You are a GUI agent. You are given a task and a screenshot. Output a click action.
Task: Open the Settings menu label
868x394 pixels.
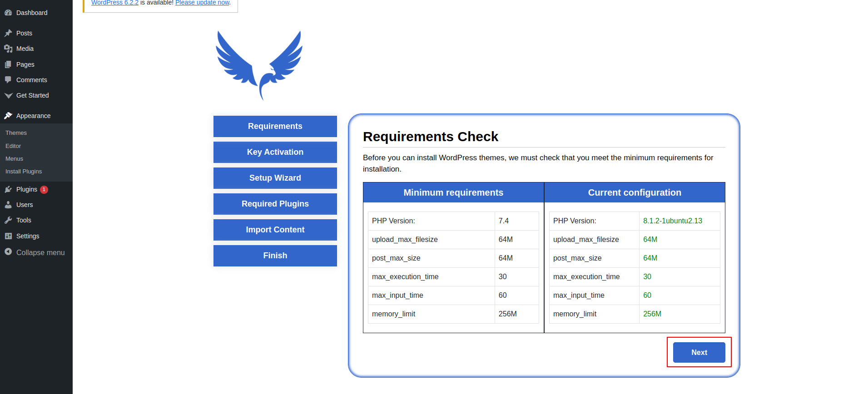tap(28, 236)
